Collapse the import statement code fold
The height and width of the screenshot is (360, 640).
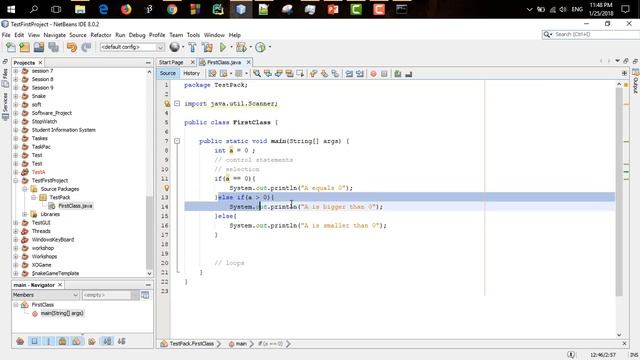pos(177,104)
